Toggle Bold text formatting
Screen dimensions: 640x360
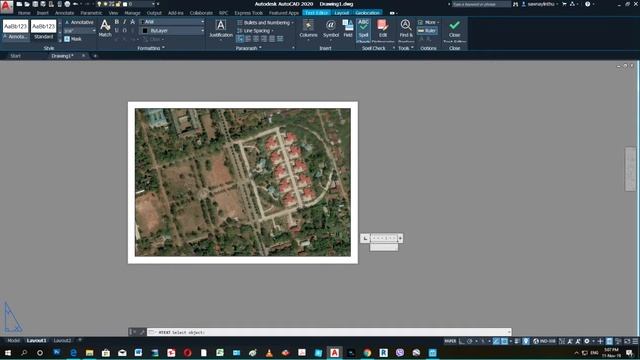click(117, 22)
